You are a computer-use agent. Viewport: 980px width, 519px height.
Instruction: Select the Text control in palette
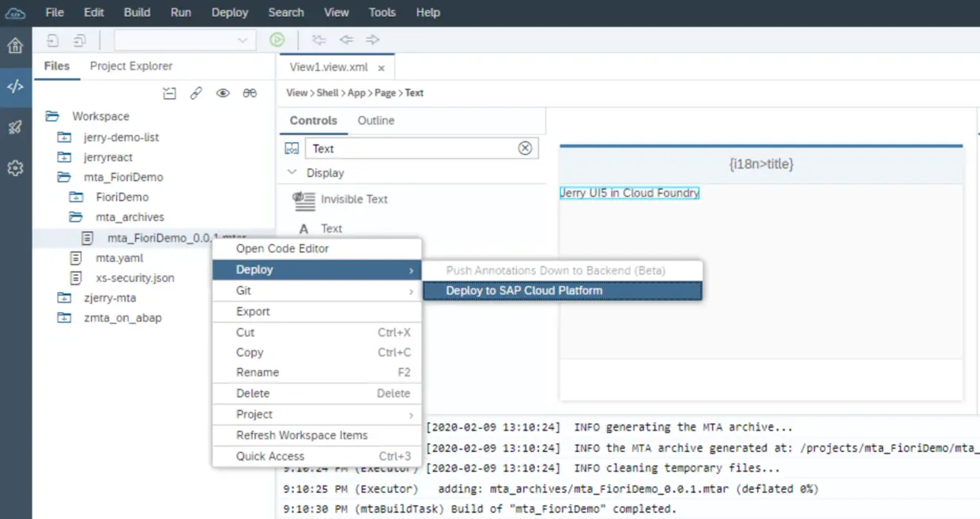(332, 228)
